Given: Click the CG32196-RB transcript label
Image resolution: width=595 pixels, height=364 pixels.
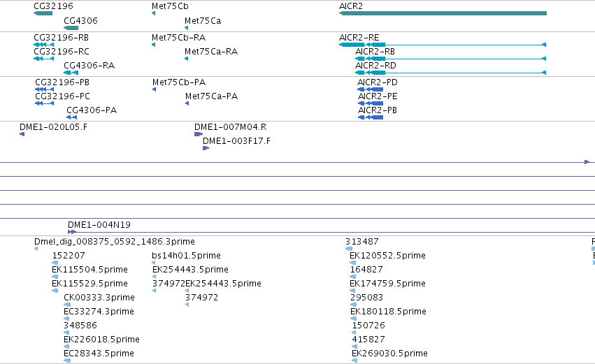Looking at the screenshot, I should click(x=61, y=38).
